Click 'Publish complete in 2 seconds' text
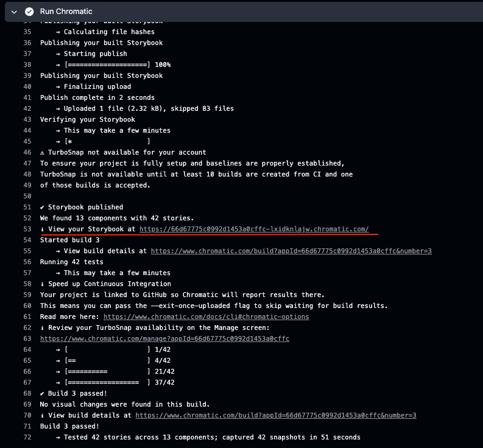This screenshot has height=448, width=483. (97, 97)
